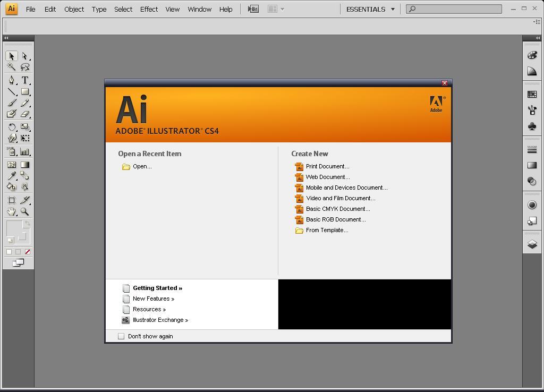Select the Blend tool
The width and height of the screenshot is (544, 392).
coord(24,175)
